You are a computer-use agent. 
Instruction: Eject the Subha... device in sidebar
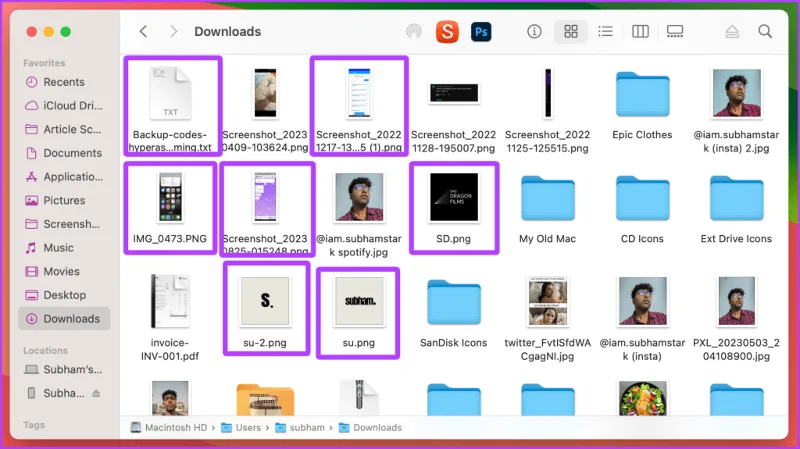pos(96,393)
